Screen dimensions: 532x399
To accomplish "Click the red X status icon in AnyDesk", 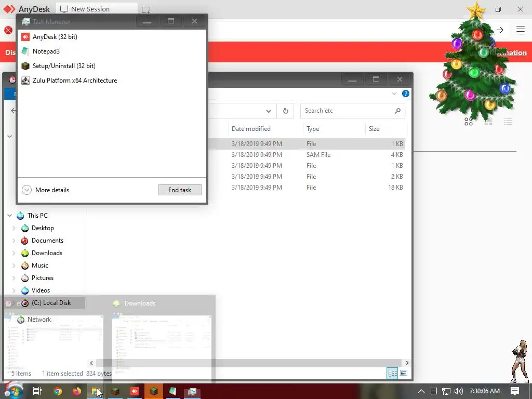I will point(8,30).
